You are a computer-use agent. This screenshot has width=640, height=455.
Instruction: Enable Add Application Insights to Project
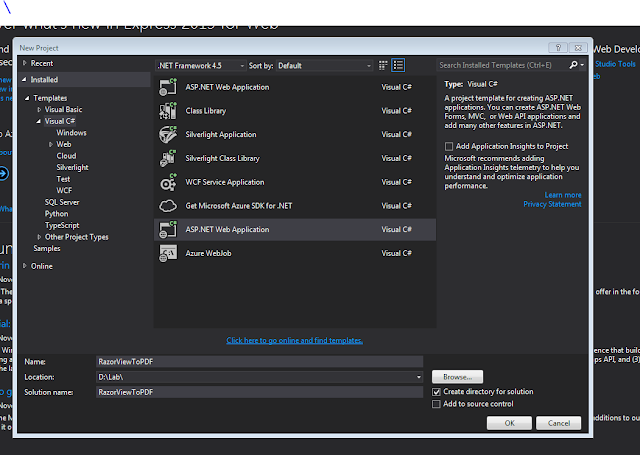[x=449, y=146]
